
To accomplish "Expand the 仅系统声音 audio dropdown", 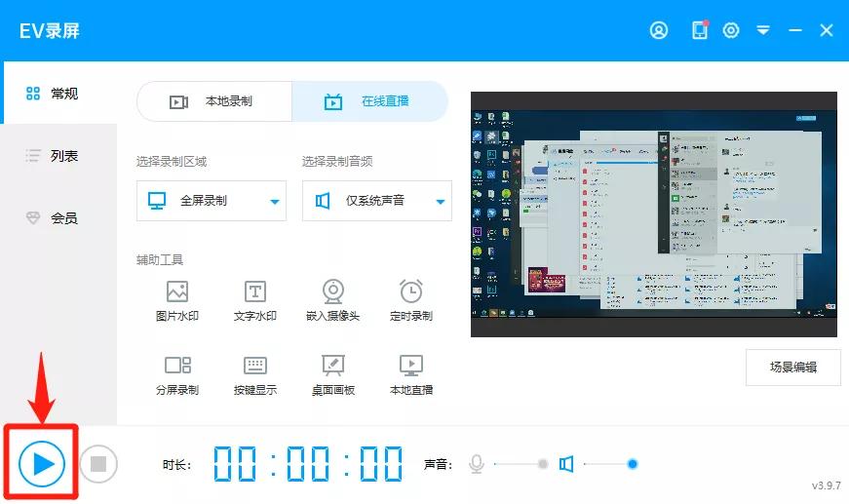I will (x=377, y=201).
